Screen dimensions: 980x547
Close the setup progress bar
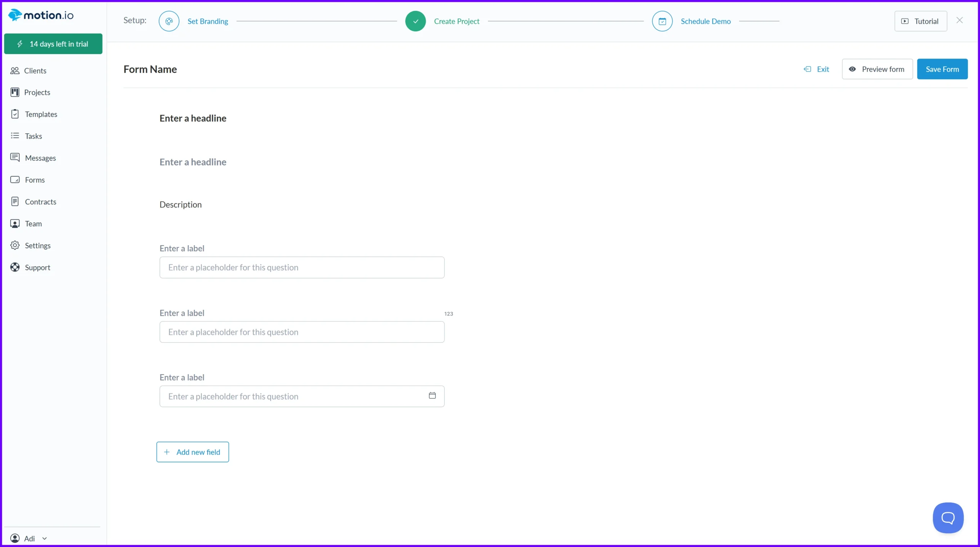[x=959, y=20]
